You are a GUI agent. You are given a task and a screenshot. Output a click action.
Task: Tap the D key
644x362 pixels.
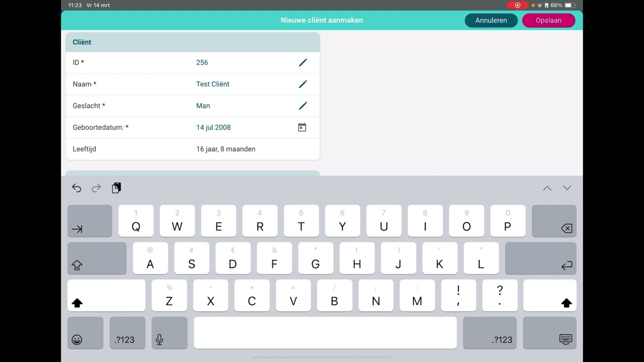233,258
